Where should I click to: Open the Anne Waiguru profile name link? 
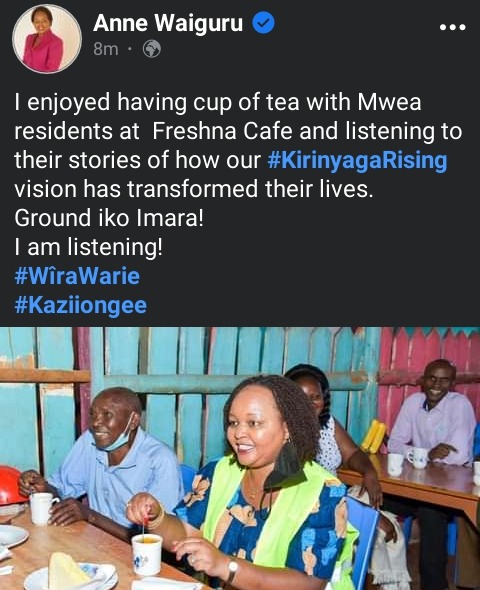[168, 23]
